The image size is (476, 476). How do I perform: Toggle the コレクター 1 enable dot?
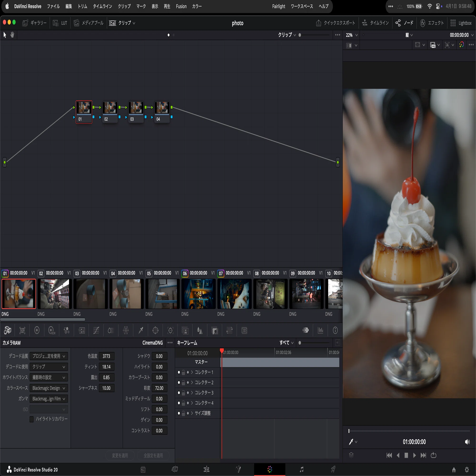(x=179, y=372)
